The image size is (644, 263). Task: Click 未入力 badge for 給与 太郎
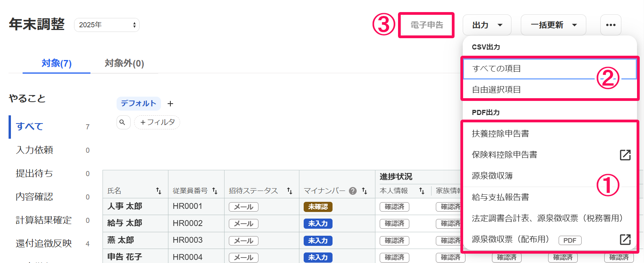(318, 224)
